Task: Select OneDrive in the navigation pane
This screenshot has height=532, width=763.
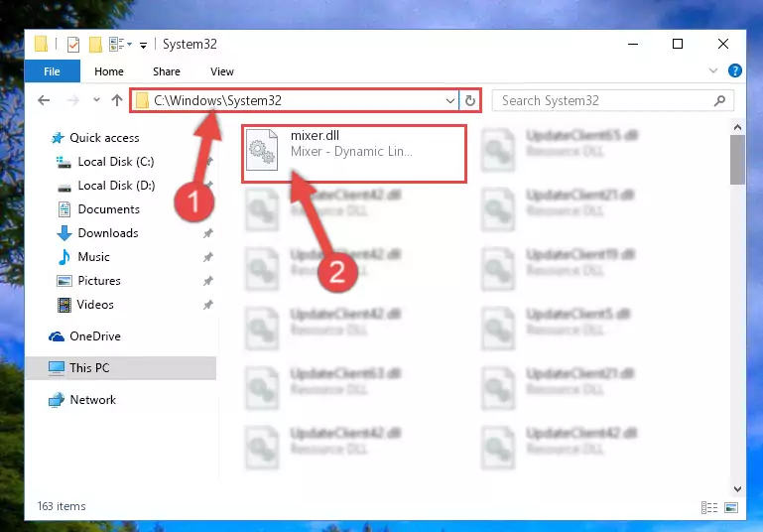Action: coord(95,336)
